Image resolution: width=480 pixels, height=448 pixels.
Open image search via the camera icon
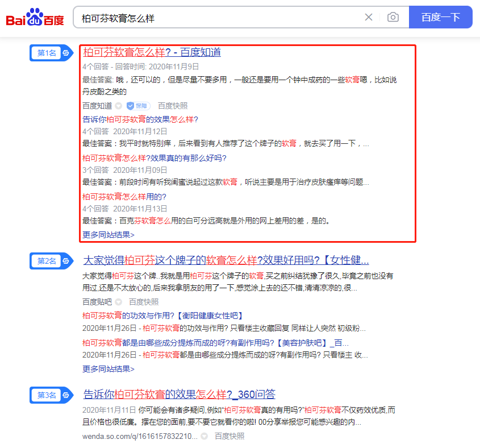click(393, 18)
